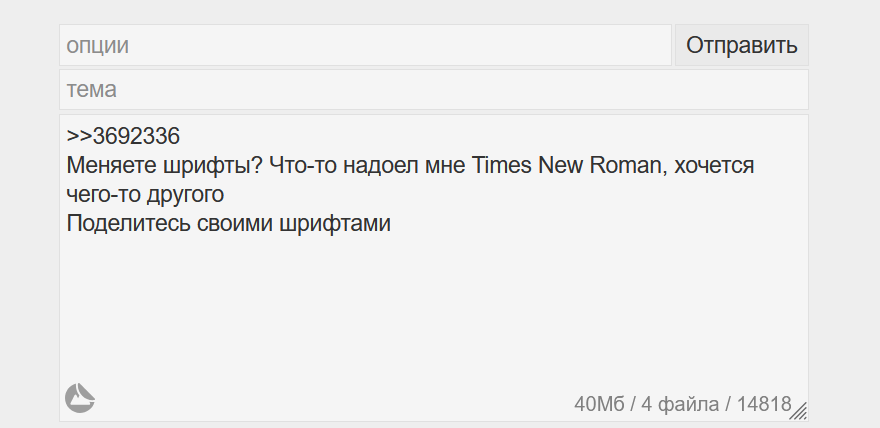Viewport: 880px width, 428px height.
Task: Focus the опции input field
Action: pos(365,45)
